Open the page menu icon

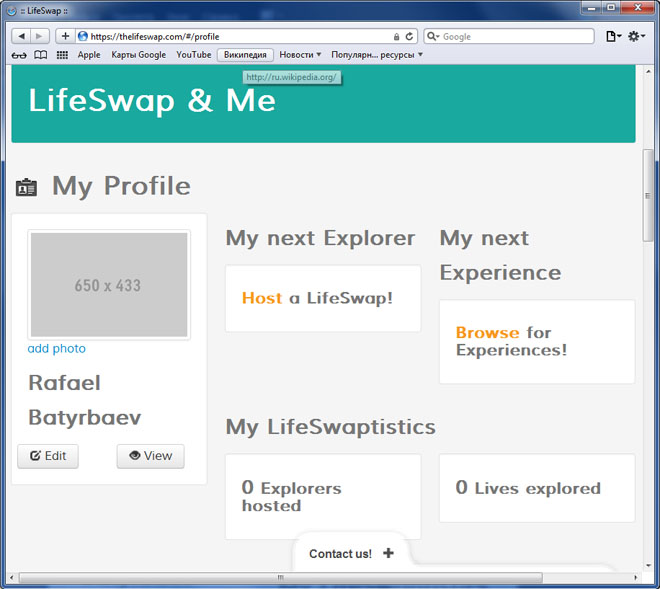coord(613,36)
